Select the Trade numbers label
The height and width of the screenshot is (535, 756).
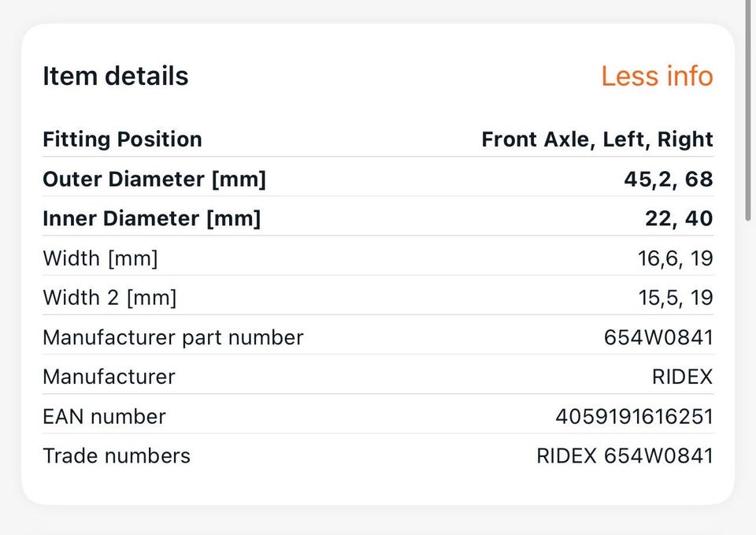pyautogui.click(x=117, y=455)
